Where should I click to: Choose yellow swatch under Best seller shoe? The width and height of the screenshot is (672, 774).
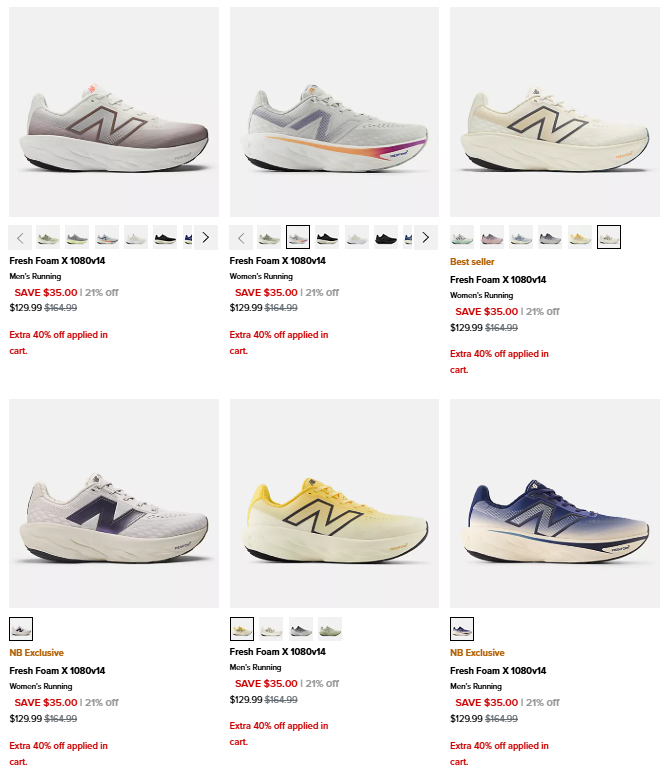580,237
